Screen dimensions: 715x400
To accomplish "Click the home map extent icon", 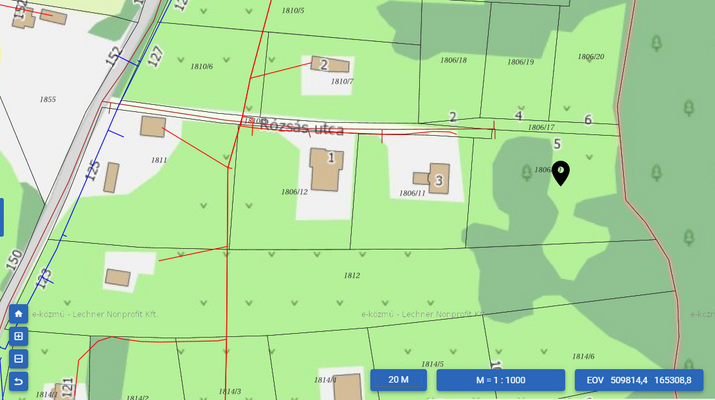I will (18, 313).
